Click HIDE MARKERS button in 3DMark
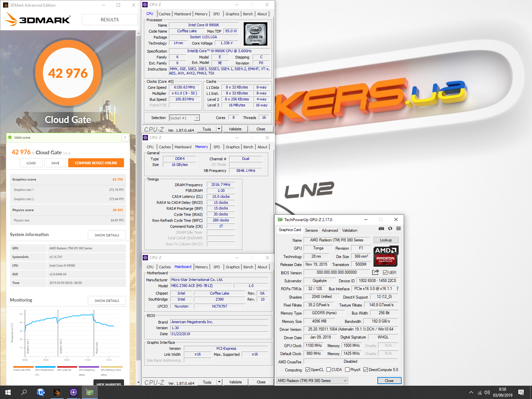The image size is (532, 399). [109, 383]
